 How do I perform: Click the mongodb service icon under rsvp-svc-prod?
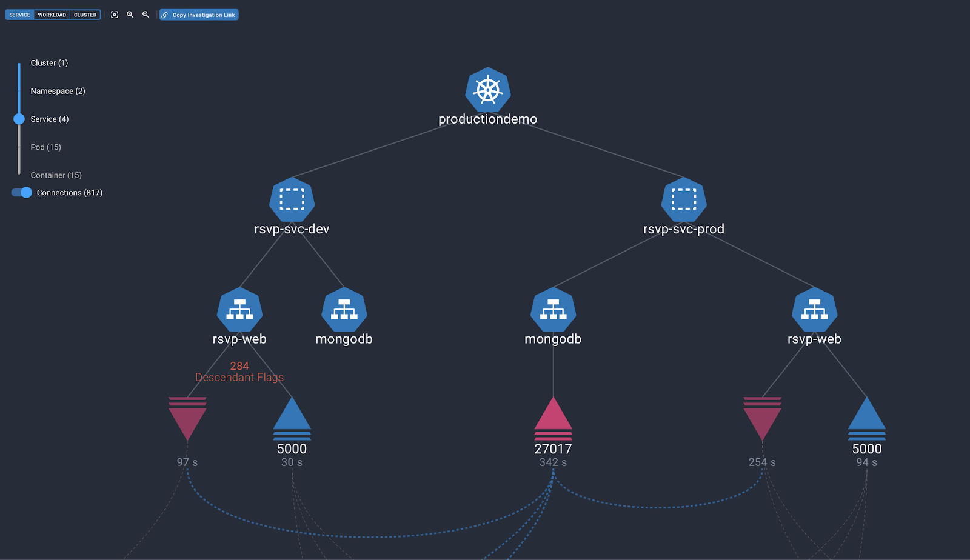(553, 310)
